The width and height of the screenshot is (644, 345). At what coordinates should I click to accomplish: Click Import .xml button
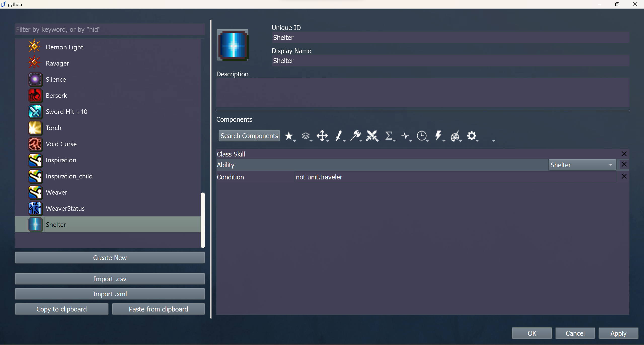(110, 294)
